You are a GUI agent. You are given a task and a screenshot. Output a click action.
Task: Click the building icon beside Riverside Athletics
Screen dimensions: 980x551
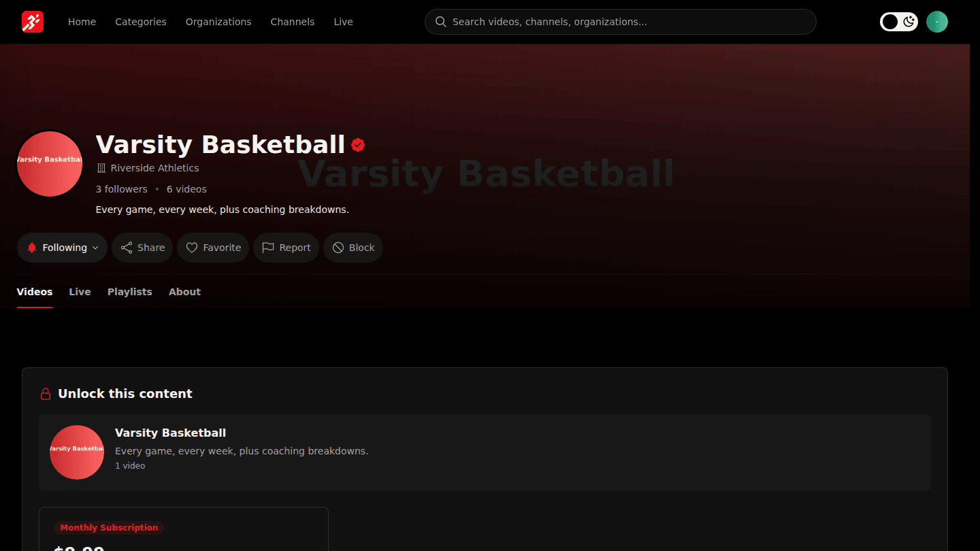point(101,168)
